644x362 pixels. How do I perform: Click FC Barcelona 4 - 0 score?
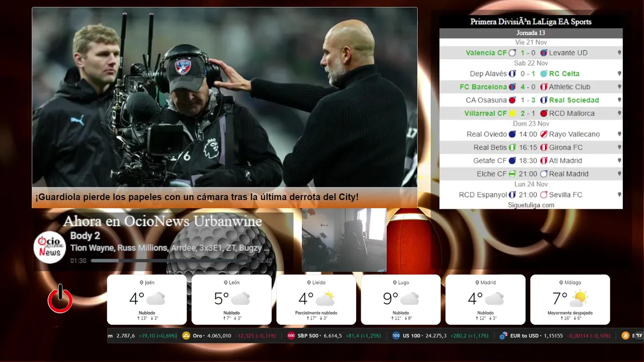click(528, 87)
